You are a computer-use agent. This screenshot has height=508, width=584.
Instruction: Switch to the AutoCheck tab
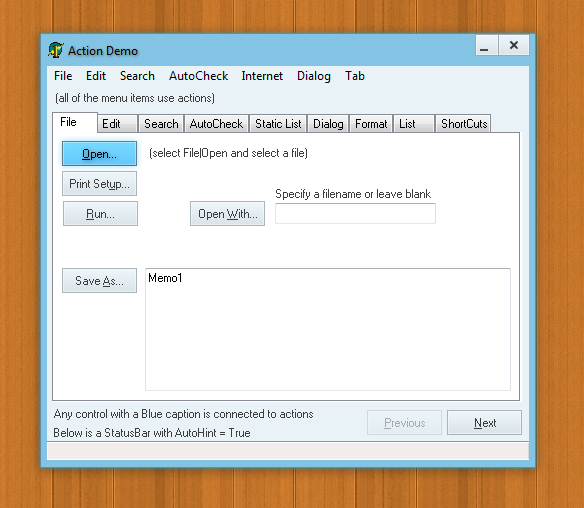tap(216, 124)
